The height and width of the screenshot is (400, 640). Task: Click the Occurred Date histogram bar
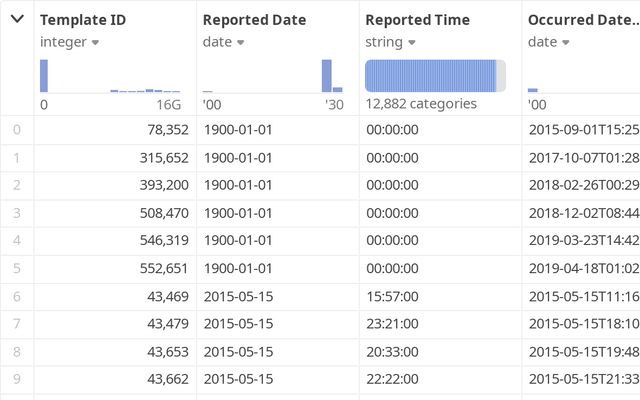pos(533,90)
